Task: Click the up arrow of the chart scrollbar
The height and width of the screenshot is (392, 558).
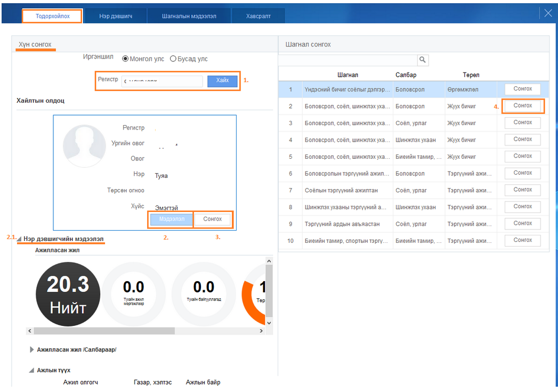Action: (x=269, y=261)
